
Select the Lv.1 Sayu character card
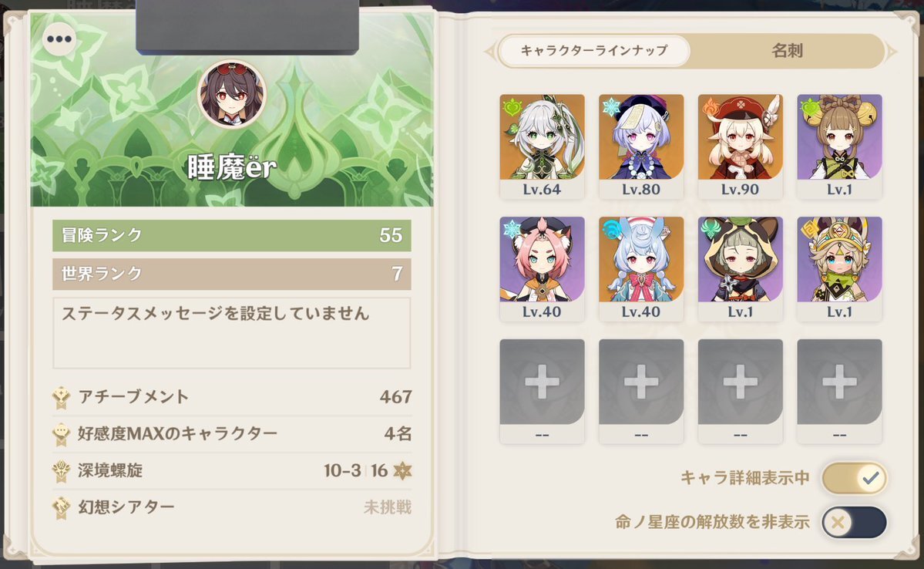click(740, 269)
